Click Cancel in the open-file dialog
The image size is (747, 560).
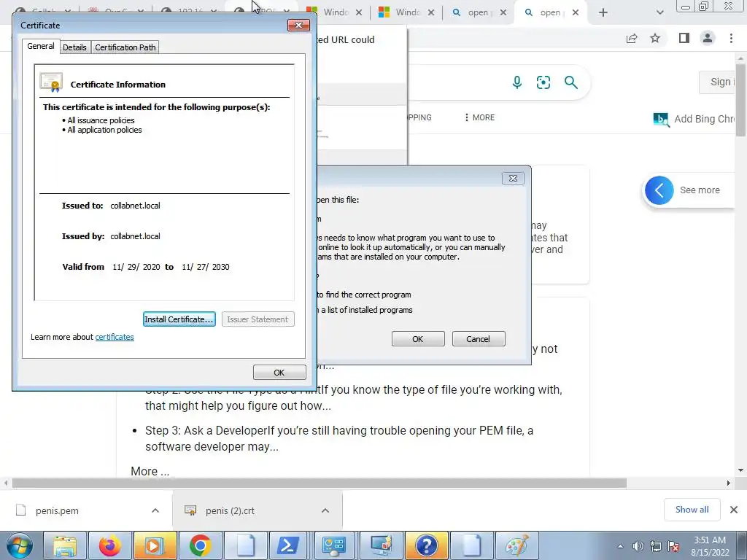[x=479, y=338]
